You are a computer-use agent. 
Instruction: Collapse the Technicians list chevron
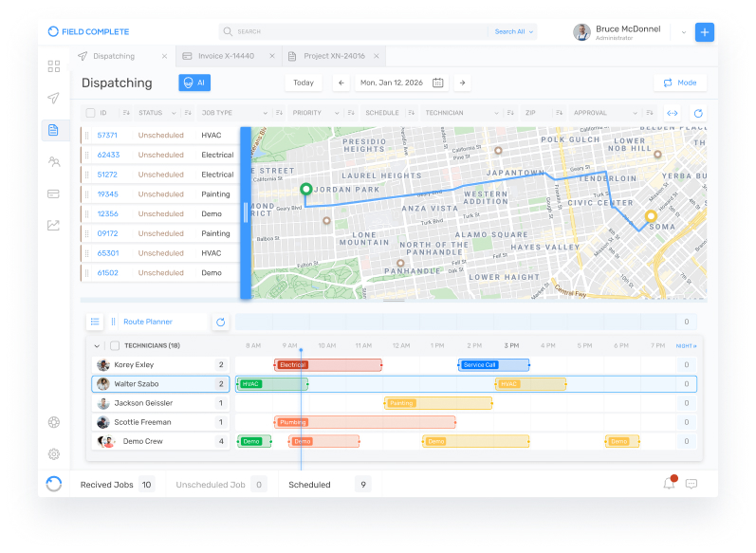[97, 346]
